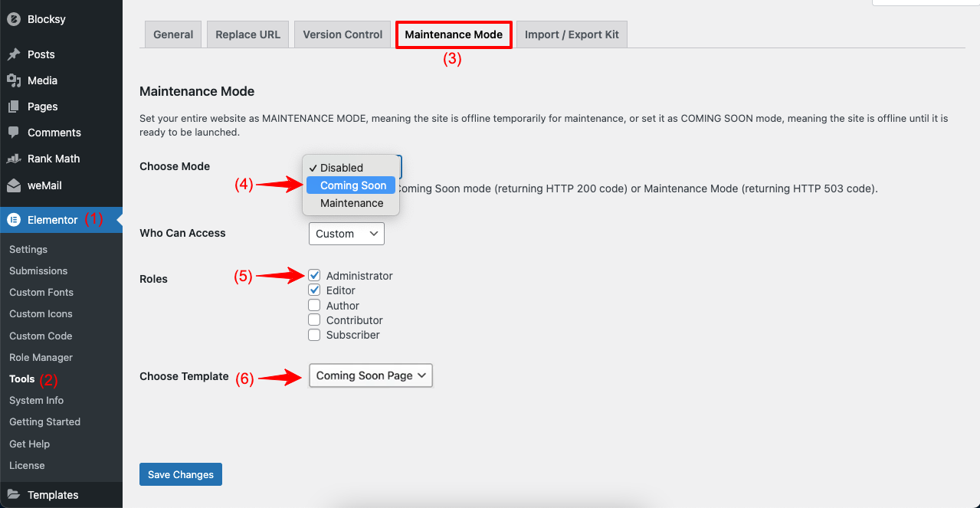Enable the Subscriber role checkbox
980x508 pixels.
tap(314, 335)
